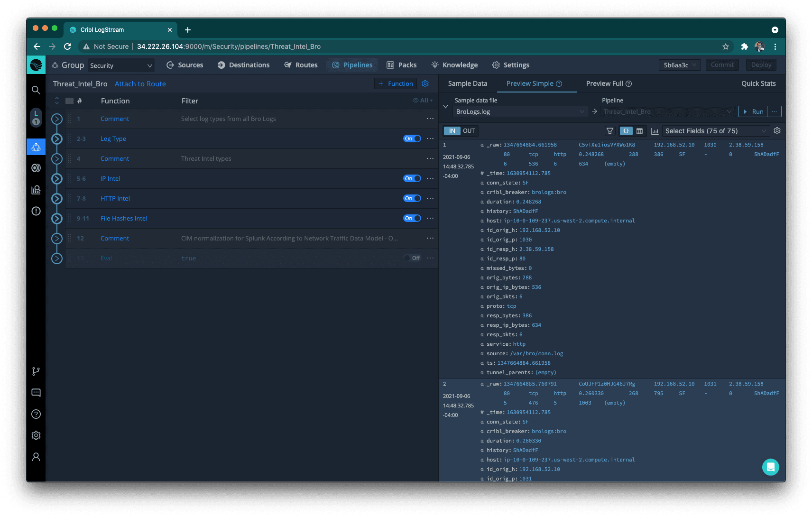Click the filter funnel icon in preview
Viewport: 812px width, 517px height.
[610, 131]
